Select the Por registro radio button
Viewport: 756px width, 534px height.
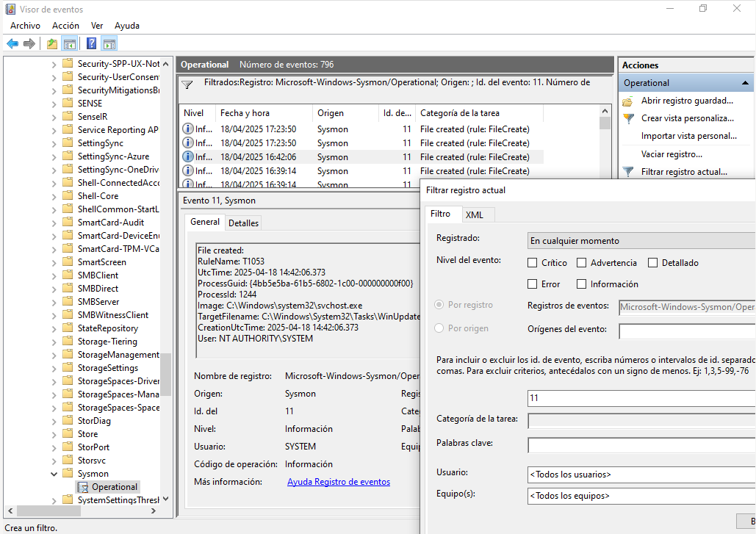coord(439,305)
